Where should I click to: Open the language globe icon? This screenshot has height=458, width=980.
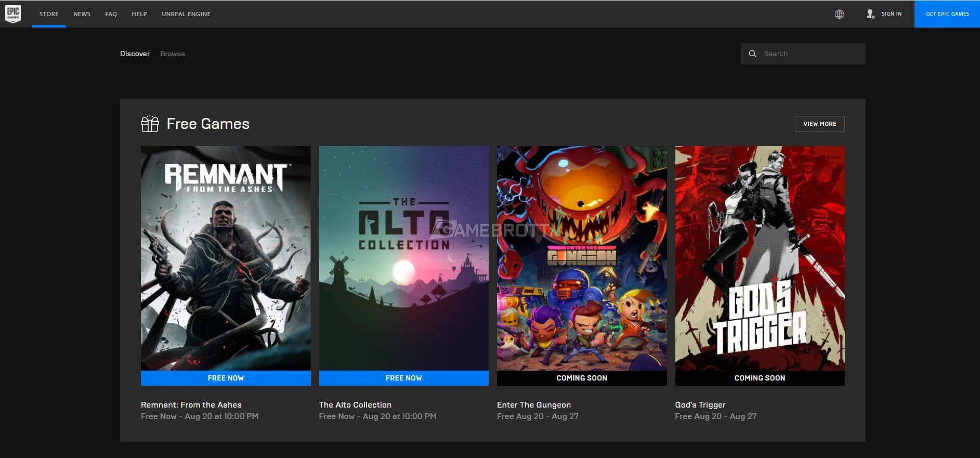[x=839, y=14]
